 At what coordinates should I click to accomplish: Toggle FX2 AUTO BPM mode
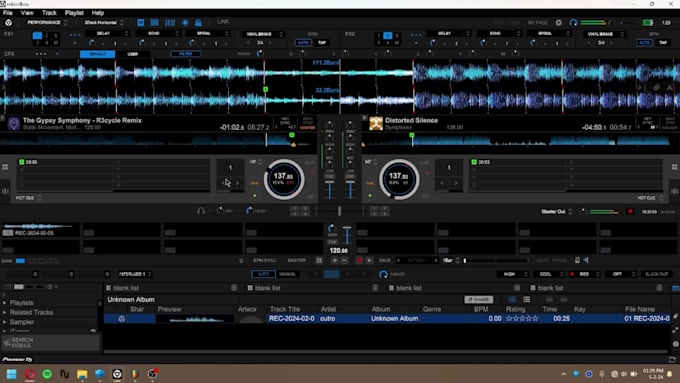(x=644, y=43)
